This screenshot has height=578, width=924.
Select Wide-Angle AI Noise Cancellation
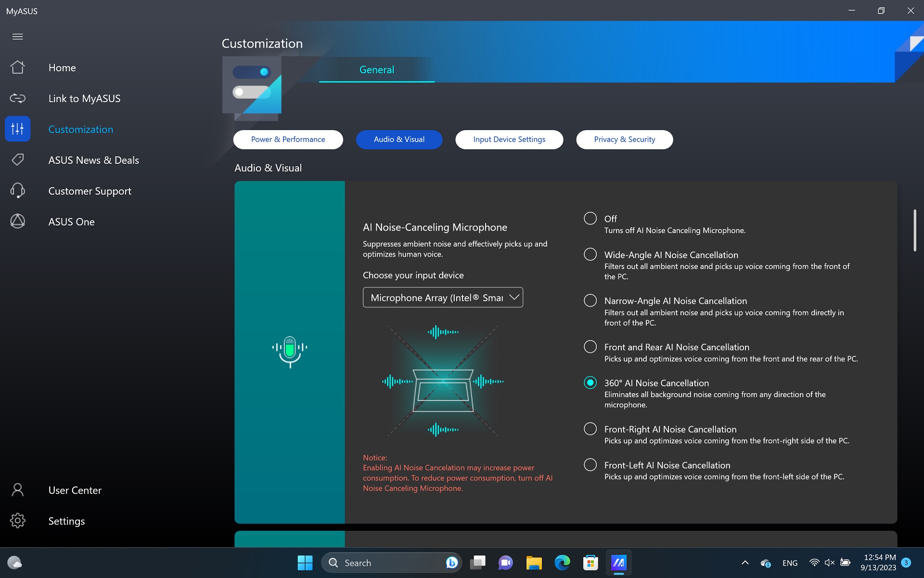(x=590, y=254)
